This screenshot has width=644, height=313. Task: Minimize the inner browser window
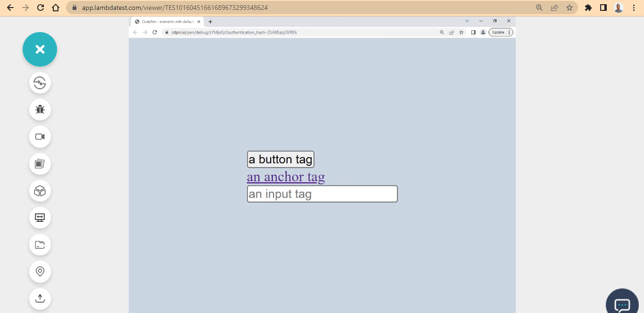click(481, 21)
